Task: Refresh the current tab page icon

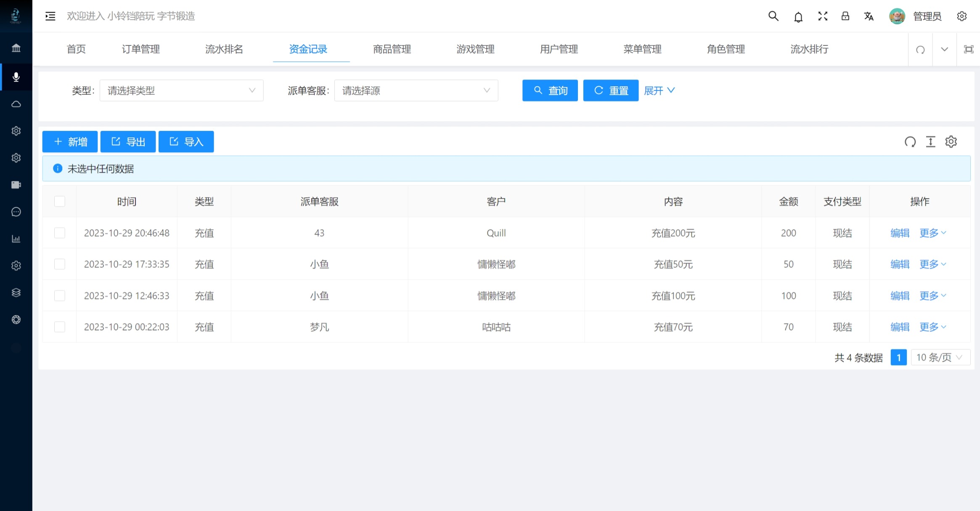Action: tap(920, 50)
